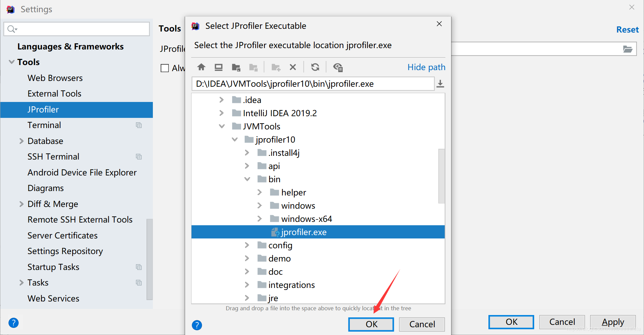Open the Settings search options magnifier
This screenshot has width=644, height=335.
click(x=12, y=29)
